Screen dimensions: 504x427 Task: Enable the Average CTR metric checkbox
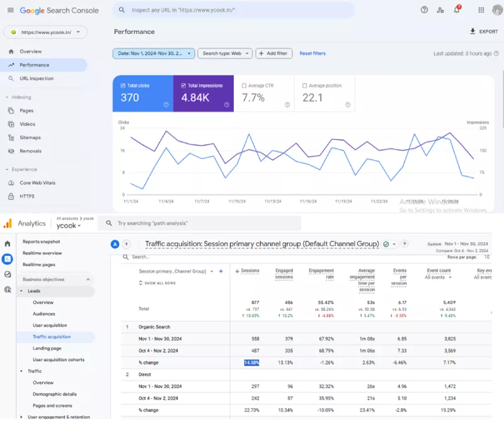click(x=244, y=86)
